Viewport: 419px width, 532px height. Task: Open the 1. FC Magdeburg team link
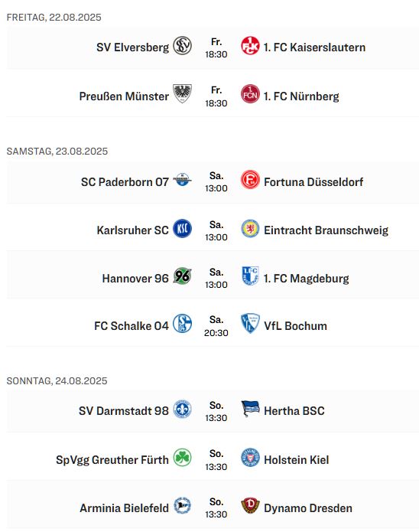[306, 279]
